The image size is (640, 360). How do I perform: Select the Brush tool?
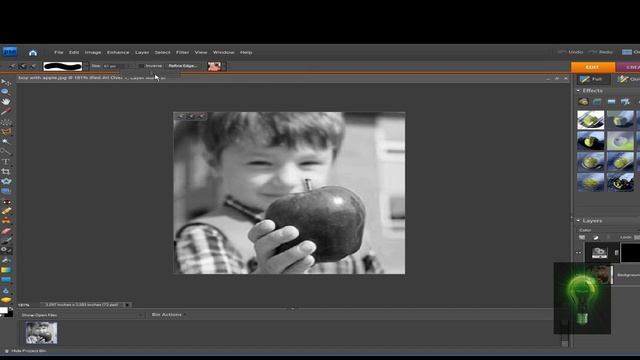6,241
